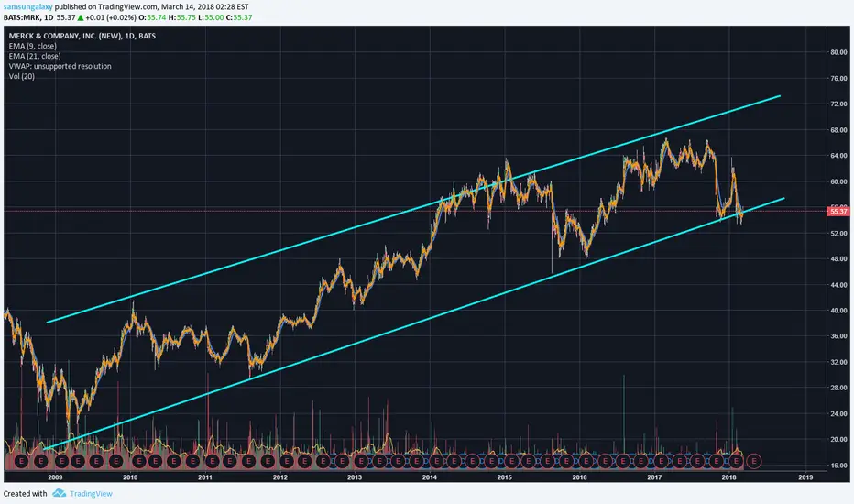Click the TradingView cloud logo icon
This screenshot has height=504, width=854.
pyautogui.click(x=59, y=493)
